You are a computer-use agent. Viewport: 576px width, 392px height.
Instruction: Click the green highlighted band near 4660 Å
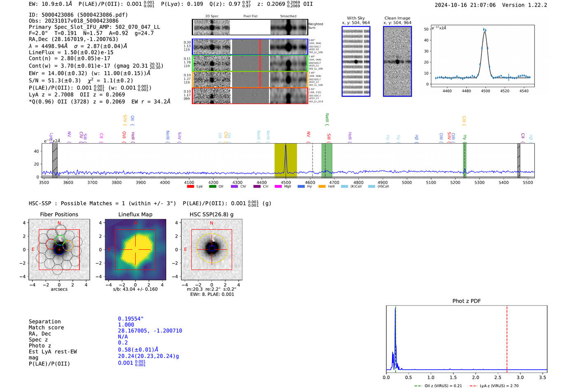tap(327, 160)
